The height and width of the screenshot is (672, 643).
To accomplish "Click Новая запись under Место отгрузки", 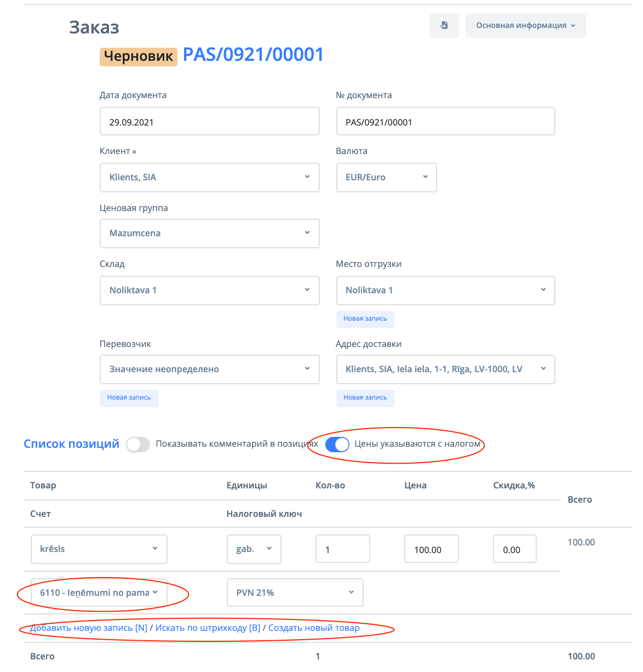I will (x=365, y=319).
